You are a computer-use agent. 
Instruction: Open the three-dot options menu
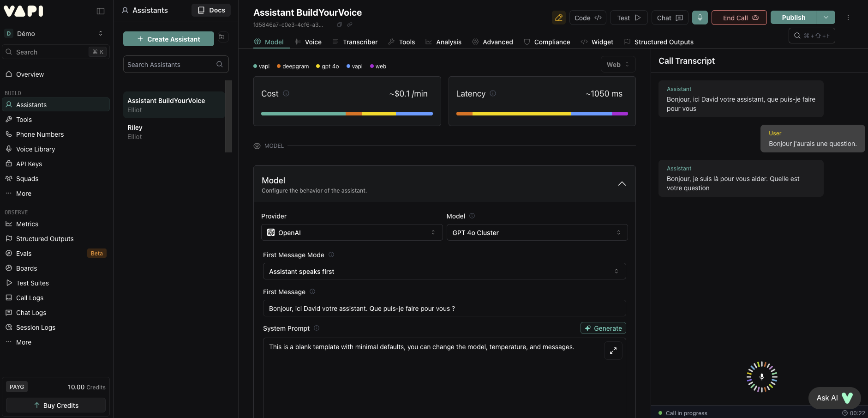tap(848, 18)
